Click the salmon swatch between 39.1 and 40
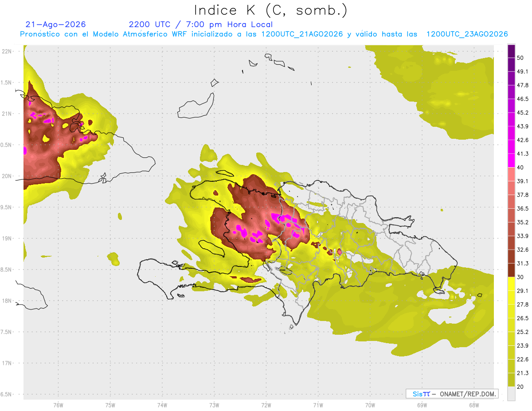532x411 pixels. pos(511,174)
